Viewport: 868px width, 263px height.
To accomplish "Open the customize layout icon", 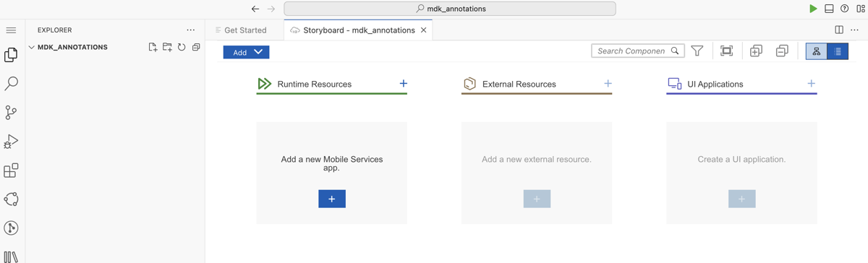I will click(860, 9).
